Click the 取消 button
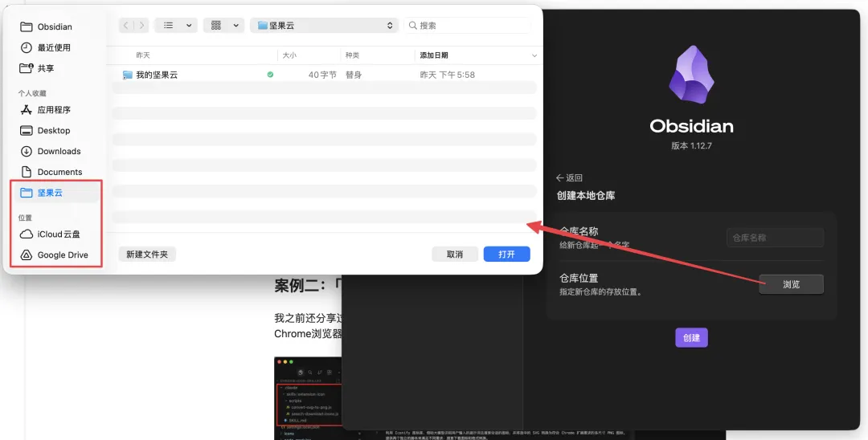Screen dimensions: 868x440 click(455, 254)
